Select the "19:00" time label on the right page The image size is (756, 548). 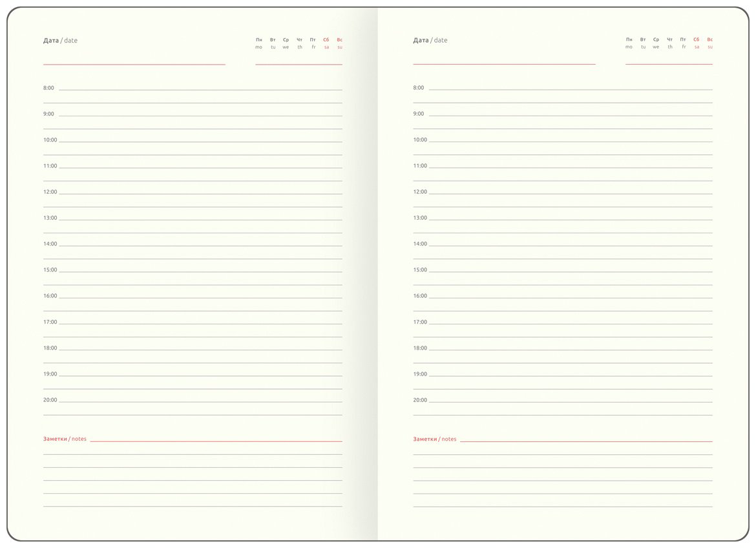420,374
